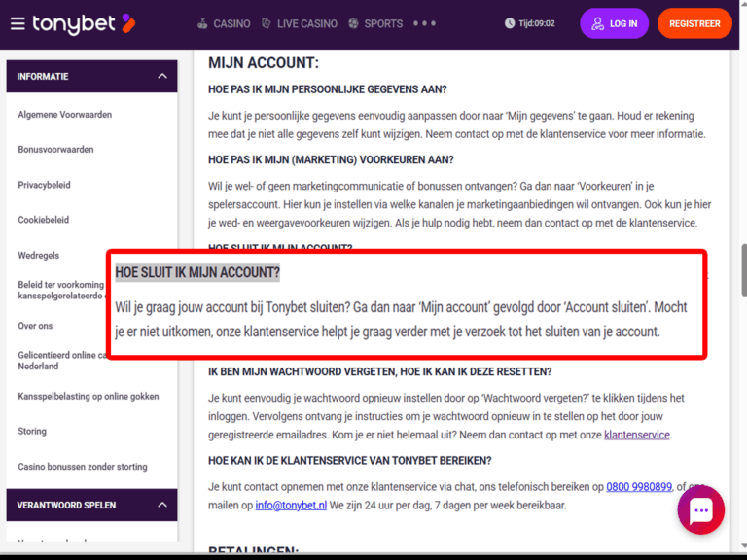
Task: Collapse the Informatie sidebar section
Action: pyautogui.click(x=162, y=77)
